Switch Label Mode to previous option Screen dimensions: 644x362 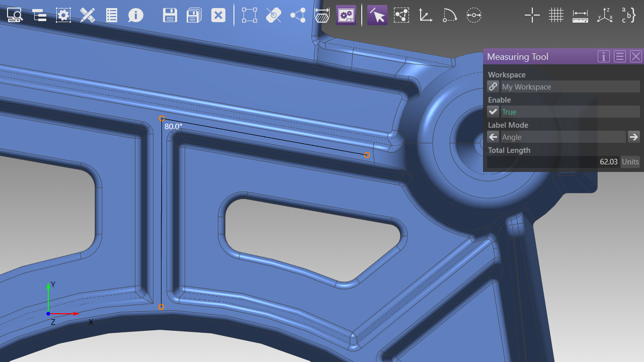click(x=494, y=137)
